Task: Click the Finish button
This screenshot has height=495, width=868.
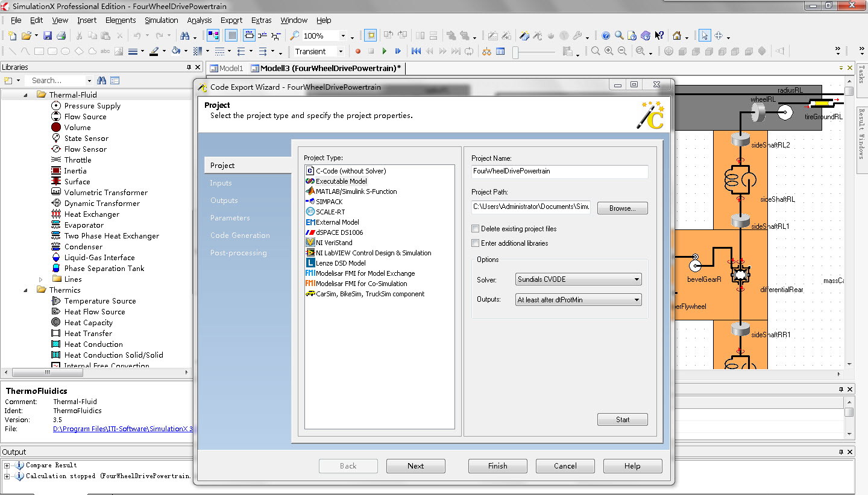Action: pos(498,466)
